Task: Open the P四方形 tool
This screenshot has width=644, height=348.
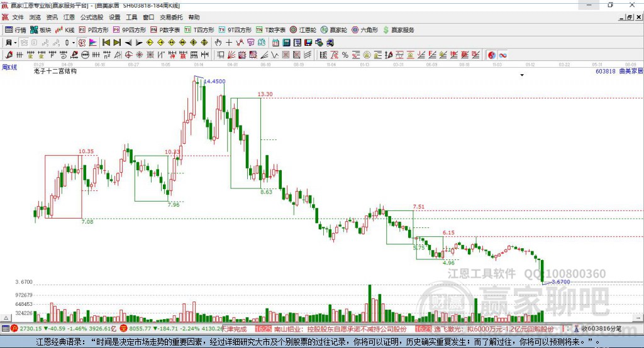Action: (x=94, y=30)
